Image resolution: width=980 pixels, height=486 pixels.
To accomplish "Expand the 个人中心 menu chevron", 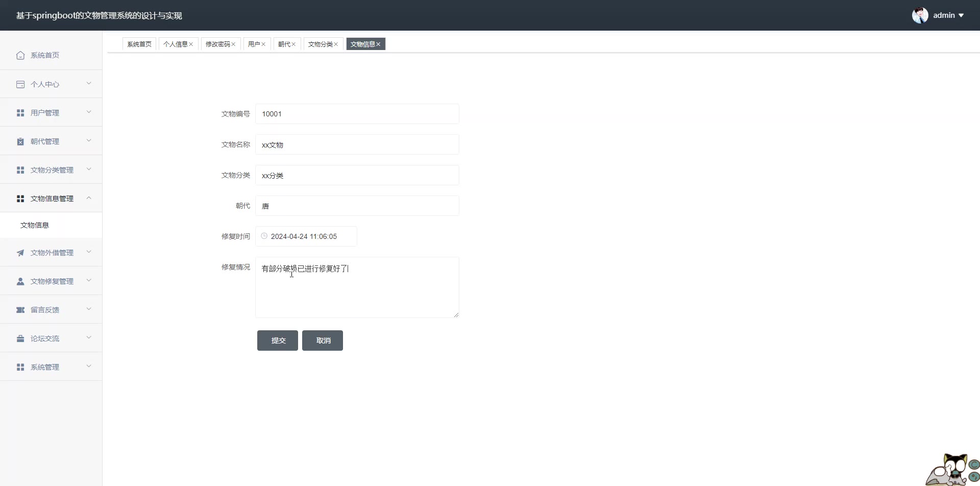I will coord(89,83).
